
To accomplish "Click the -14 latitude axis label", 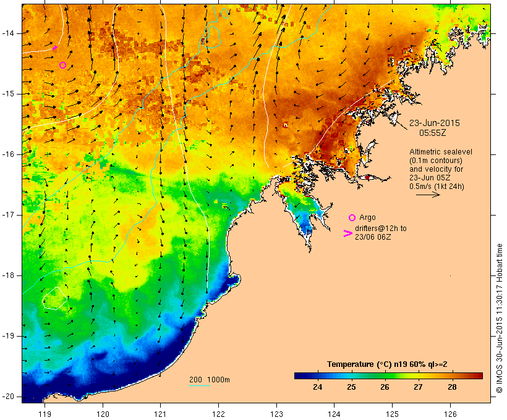I will tap(8, 33).
